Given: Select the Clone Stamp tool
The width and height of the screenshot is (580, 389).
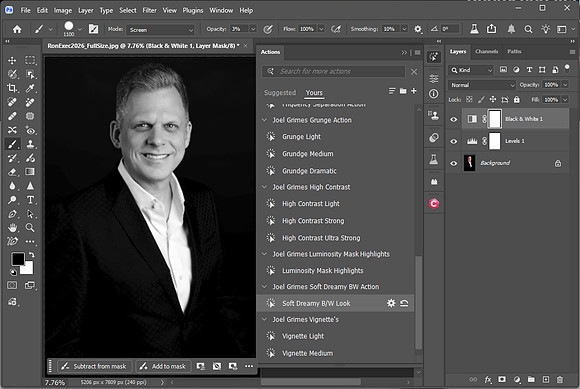Looking at the screenshot, I should (30, 144).
